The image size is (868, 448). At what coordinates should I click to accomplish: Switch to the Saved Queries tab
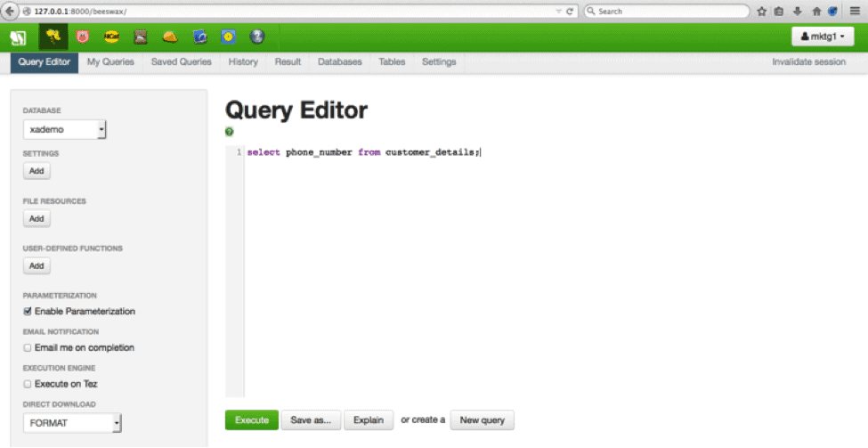coord(182,62)
